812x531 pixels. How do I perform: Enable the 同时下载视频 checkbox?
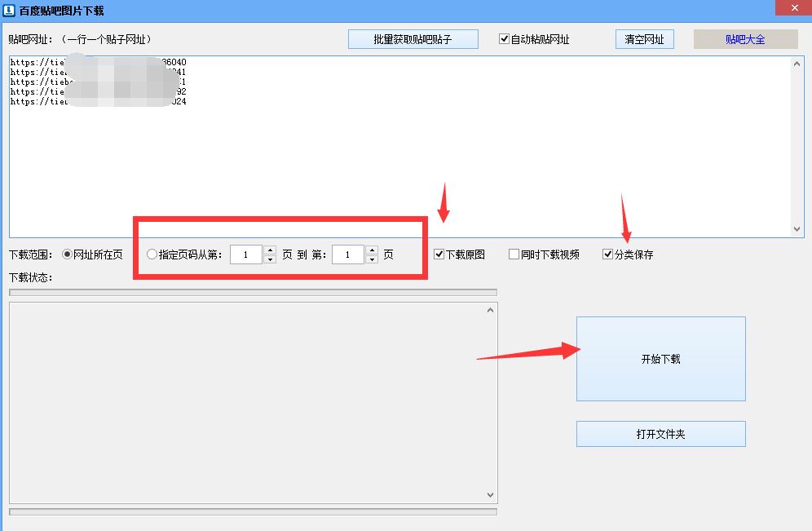tap(514, 254)
